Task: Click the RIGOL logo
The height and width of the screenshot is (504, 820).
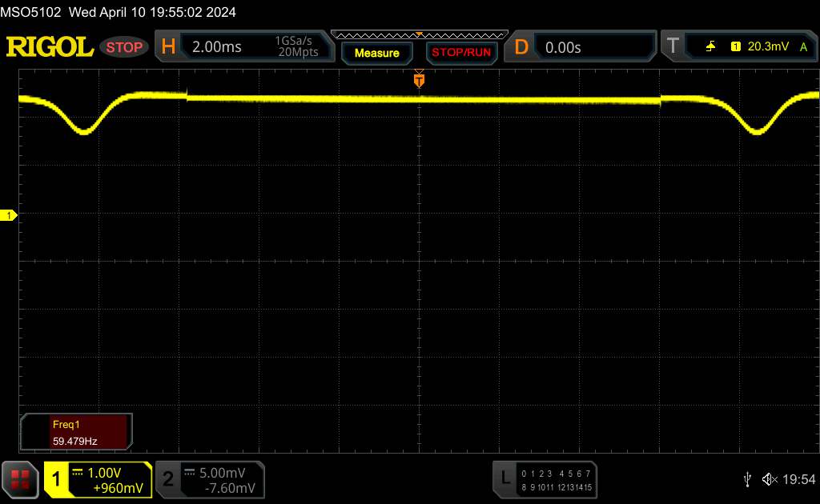Action: coord(50,47)
